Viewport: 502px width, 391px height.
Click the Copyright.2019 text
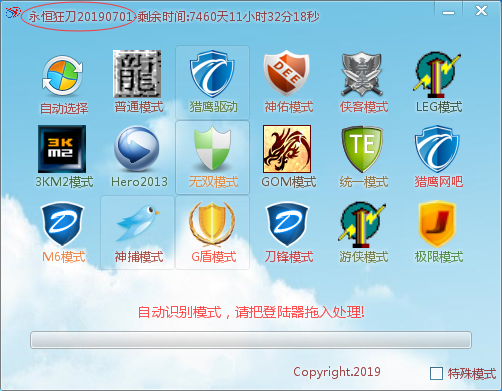pyautogui.click(x=337, y=372)
